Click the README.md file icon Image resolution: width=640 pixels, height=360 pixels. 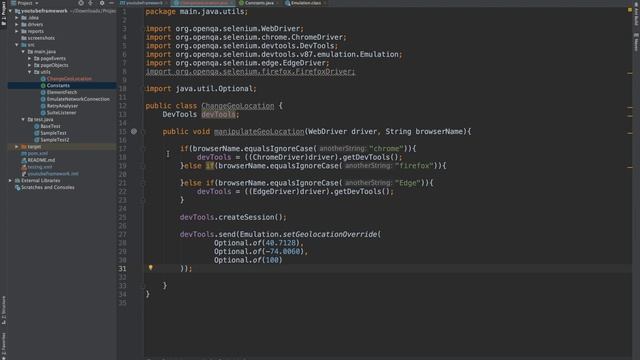click(x=24, y=160)
